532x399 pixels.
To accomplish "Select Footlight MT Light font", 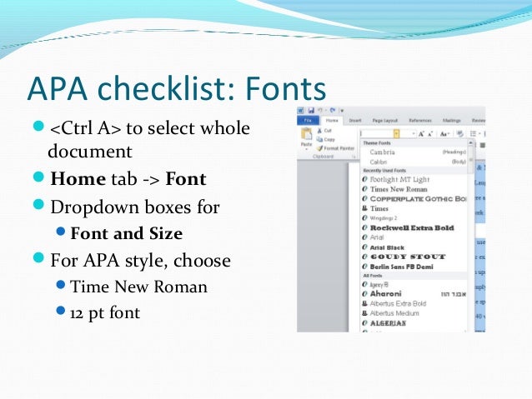I will point(414,179).
